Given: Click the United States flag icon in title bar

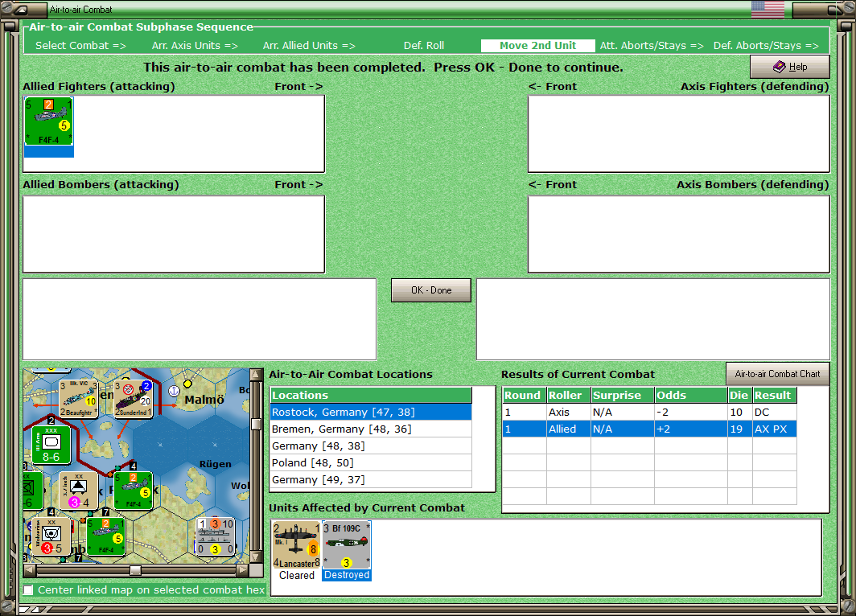Looking at the screenshot, I should click(x=768, y=10).
